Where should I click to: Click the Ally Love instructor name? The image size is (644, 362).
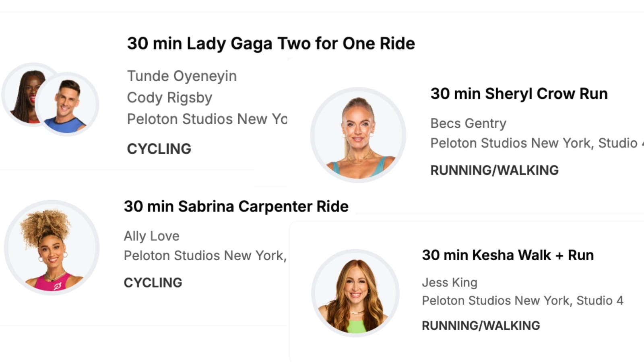coord(151,236)
